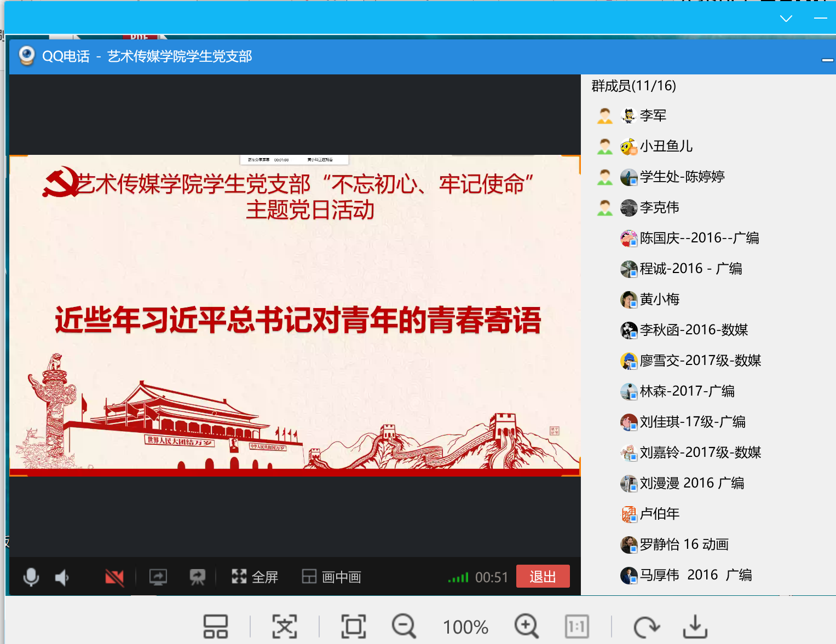The image size is (836, 644).
Task: Switch to 画中画 picture-in-picture mode
Action: pos(332,577)
